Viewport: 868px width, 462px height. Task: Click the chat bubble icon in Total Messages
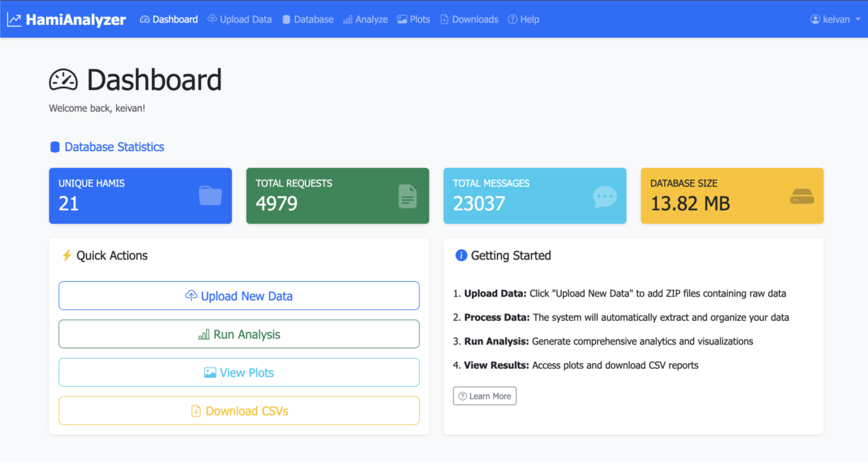tap(605, 197)
